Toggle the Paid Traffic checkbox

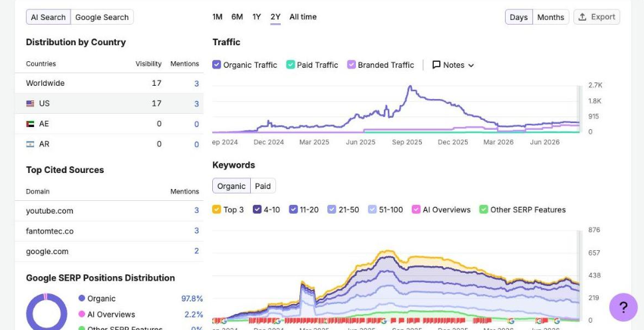[x=290, y=65]
